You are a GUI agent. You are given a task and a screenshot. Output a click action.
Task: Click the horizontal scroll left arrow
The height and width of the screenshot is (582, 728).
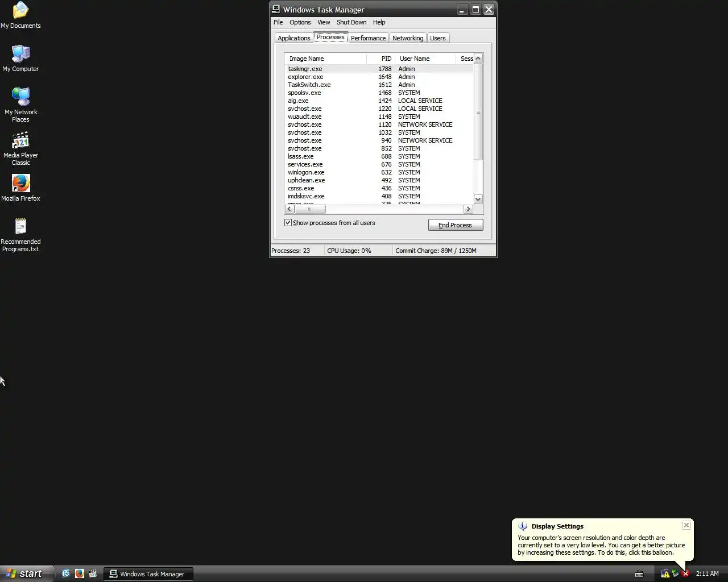pyautogui.click(x=289, y=209)
